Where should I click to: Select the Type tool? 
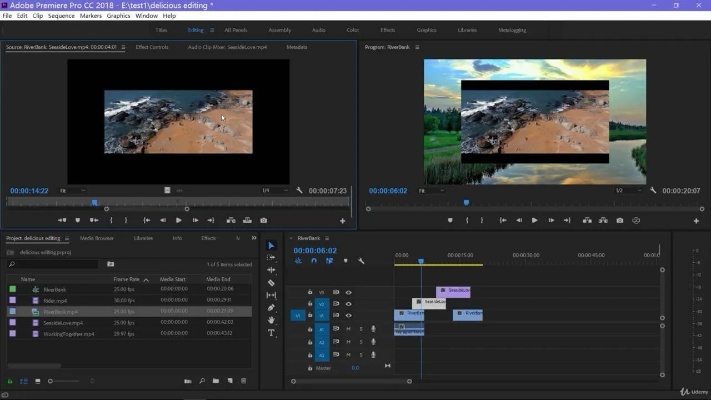click(271, 332)
